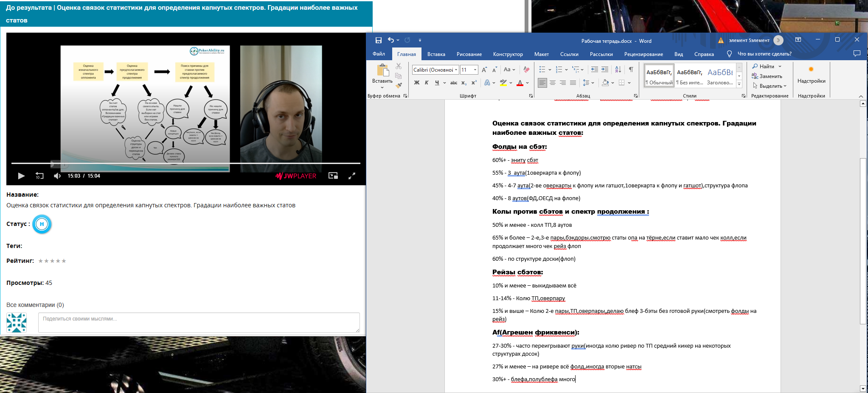This screenshot has width=868, height=393.
Task: Increase paragraph indent
Action: point(605,70)
